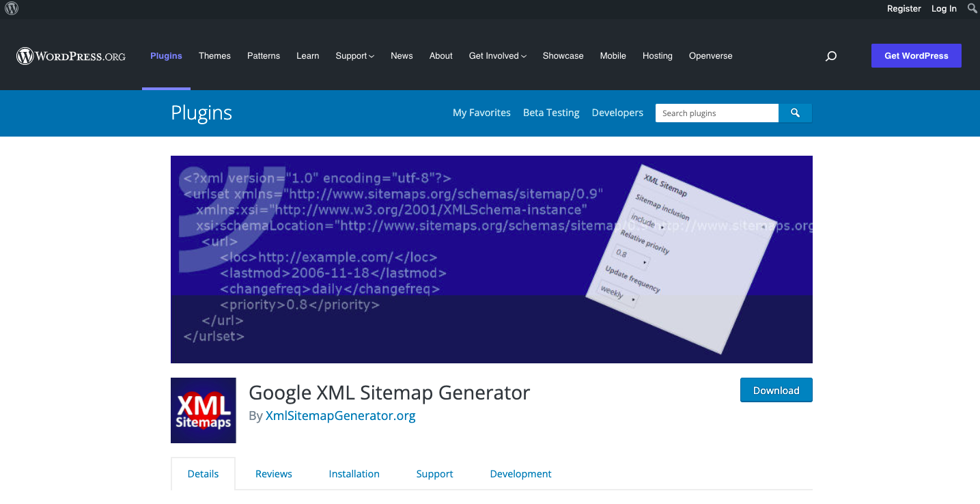The image size is (980, 504).
Task: Open Hosting navigation item
Action: pyautogui.click(x=657, y=56)
